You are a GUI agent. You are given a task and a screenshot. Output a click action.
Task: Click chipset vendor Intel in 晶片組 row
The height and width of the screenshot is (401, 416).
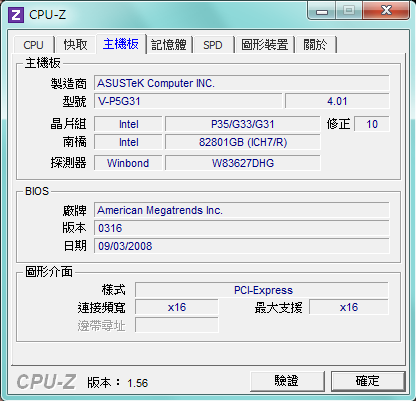[x=128, y=124]
